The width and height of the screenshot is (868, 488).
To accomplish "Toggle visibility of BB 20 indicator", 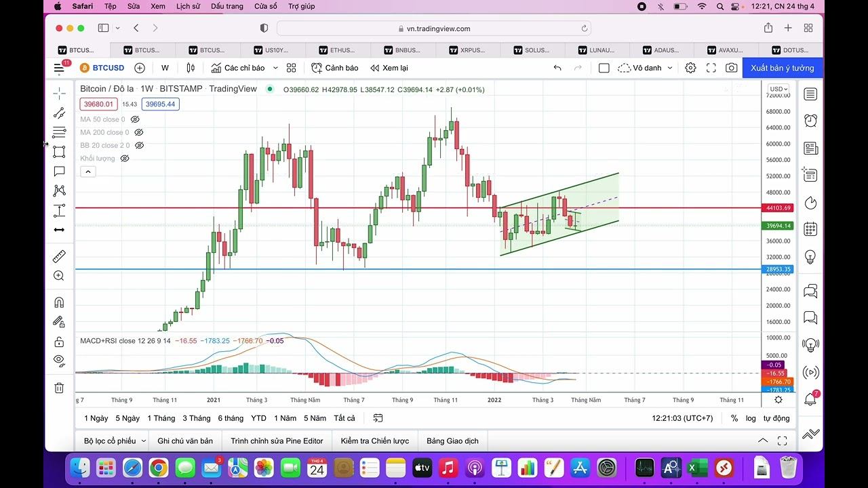I will [x=140, y=145].
